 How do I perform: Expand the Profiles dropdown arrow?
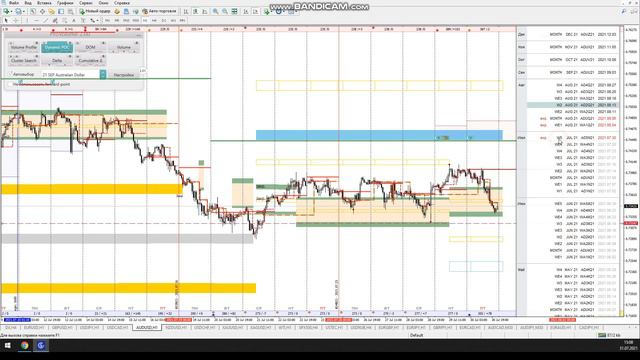coord(23,11)
